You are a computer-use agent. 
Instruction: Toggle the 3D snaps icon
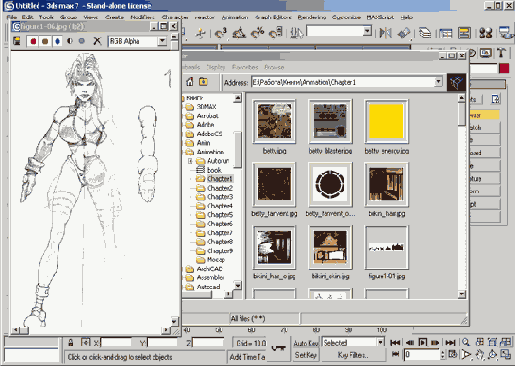[x=221, y=33]
